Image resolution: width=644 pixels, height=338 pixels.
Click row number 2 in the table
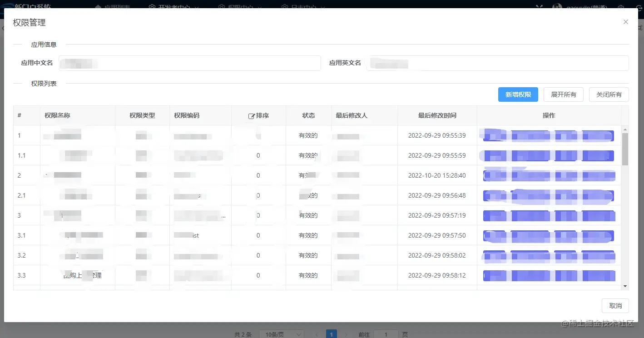[x=20, y=175]
